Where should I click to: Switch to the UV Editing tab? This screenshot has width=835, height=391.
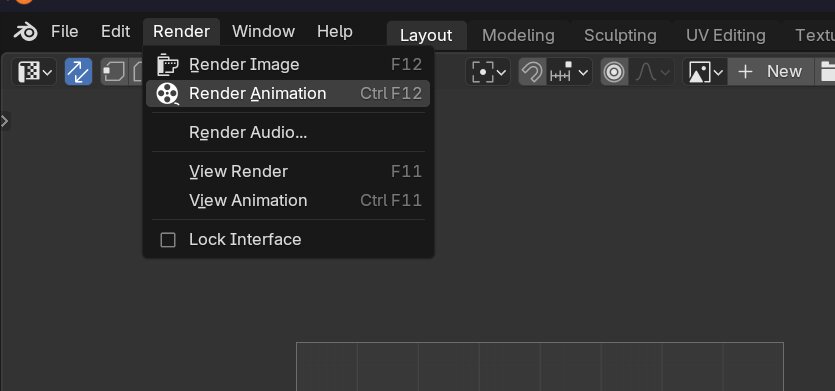pos(725,36)
